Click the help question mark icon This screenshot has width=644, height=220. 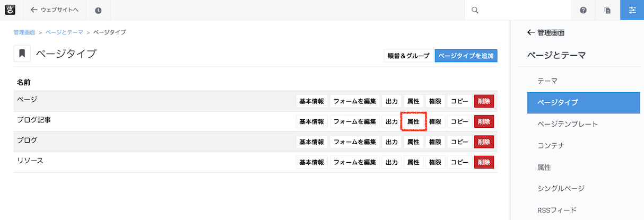tap(584, 10)
